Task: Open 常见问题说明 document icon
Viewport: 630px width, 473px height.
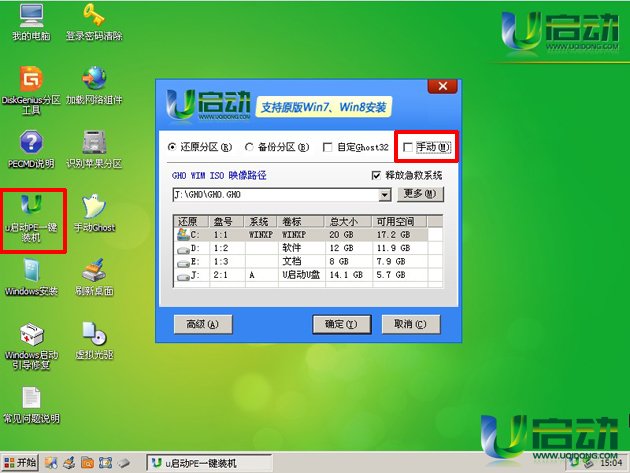Action: (x=31, y=405)
